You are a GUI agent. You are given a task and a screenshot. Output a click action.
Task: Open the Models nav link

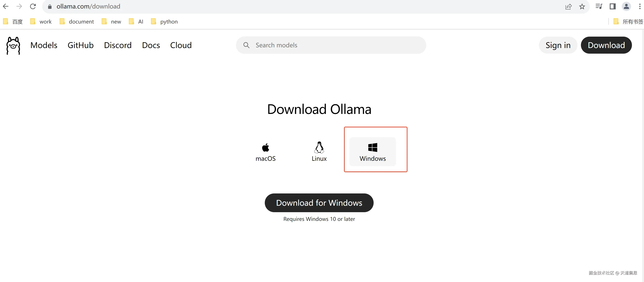click(44, 45)
